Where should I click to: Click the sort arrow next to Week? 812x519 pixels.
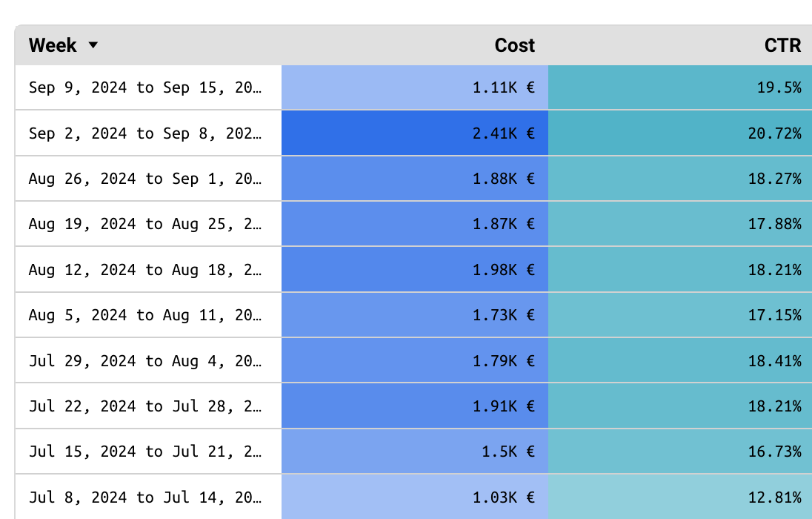[93, 45]
